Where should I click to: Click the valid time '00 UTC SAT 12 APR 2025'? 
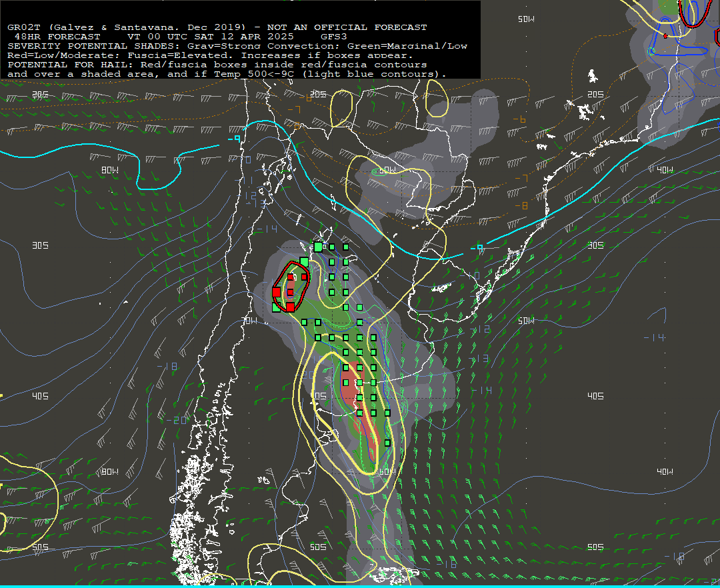[x=221, y=37]
